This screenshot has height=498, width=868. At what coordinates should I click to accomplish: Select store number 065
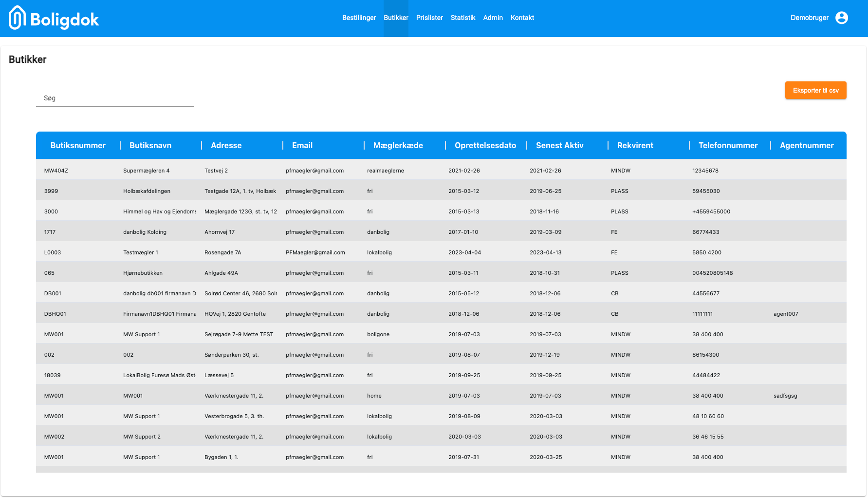49,273
